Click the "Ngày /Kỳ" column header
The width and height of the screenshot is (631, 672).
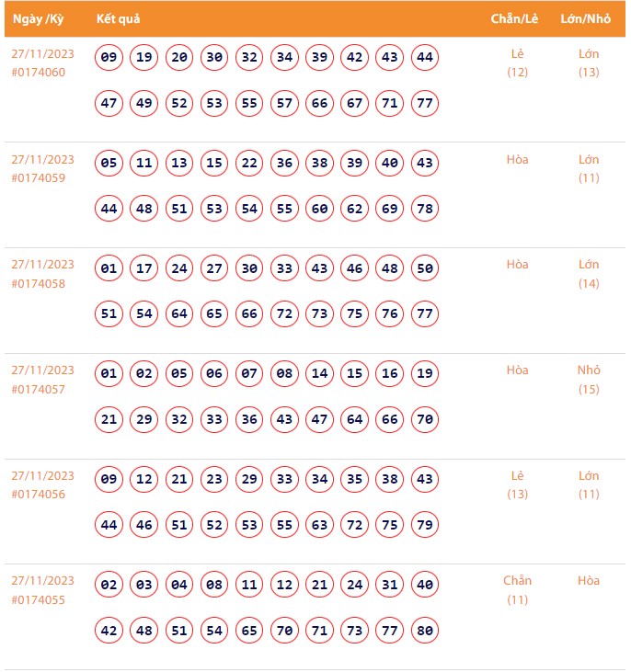pyautogui.click(x=36, y=19)
